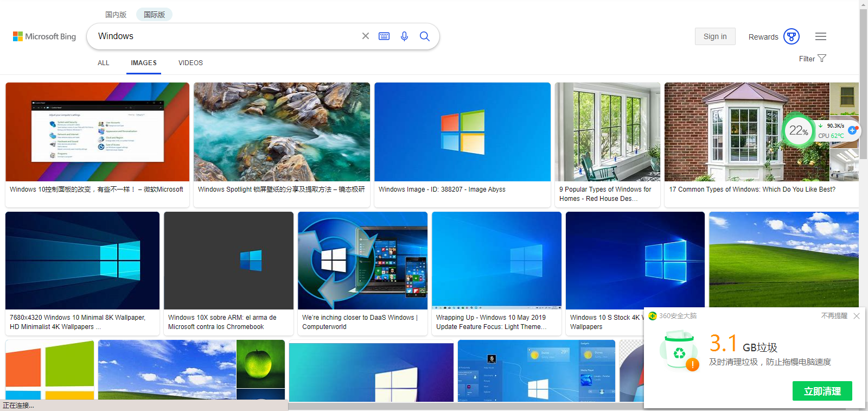The image size is (868, 411).
Task: Click the scrollbar up arrow
Action: [863, 4]
